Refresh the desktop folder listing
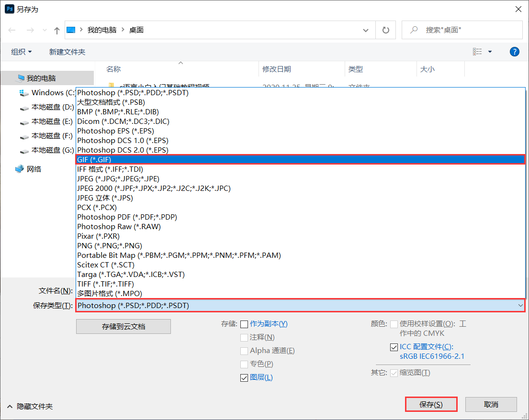This screenshot has height=420, width=529. pyautogui.click(x=385, y=30)
